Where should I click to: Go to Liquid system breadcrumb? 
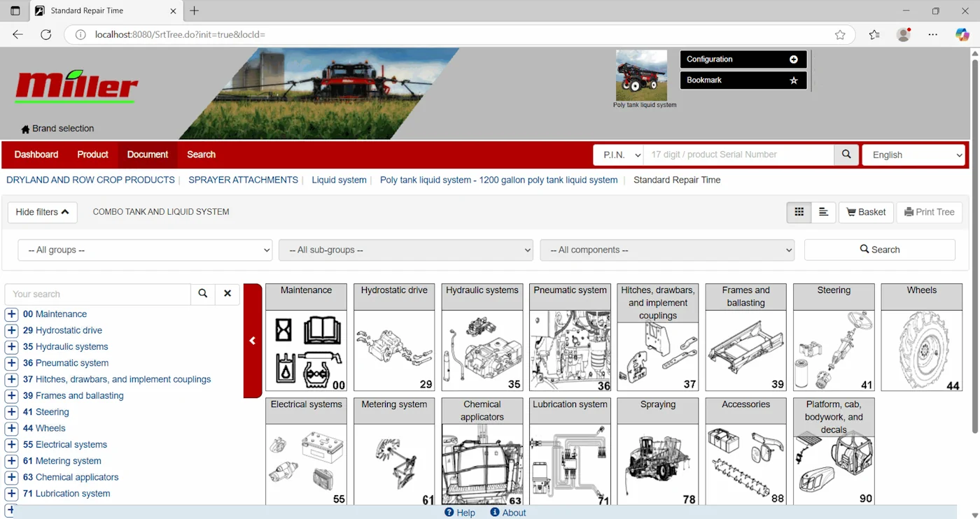339,180
